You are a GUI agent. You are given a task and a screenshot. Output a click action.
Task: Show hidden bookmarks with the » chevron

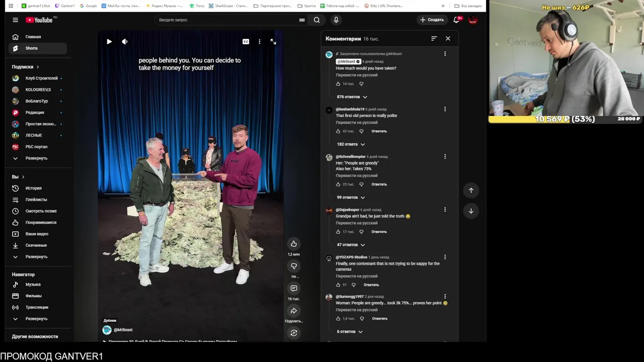443,6
